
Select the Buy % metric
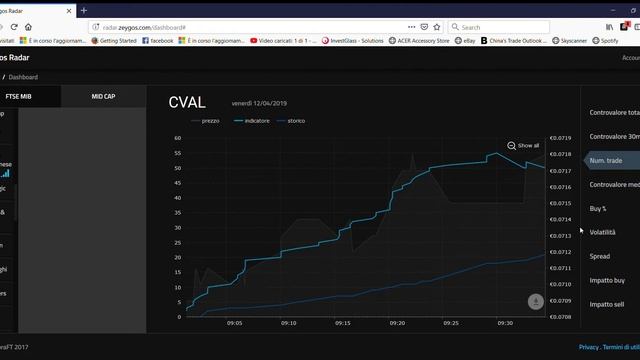598,209
